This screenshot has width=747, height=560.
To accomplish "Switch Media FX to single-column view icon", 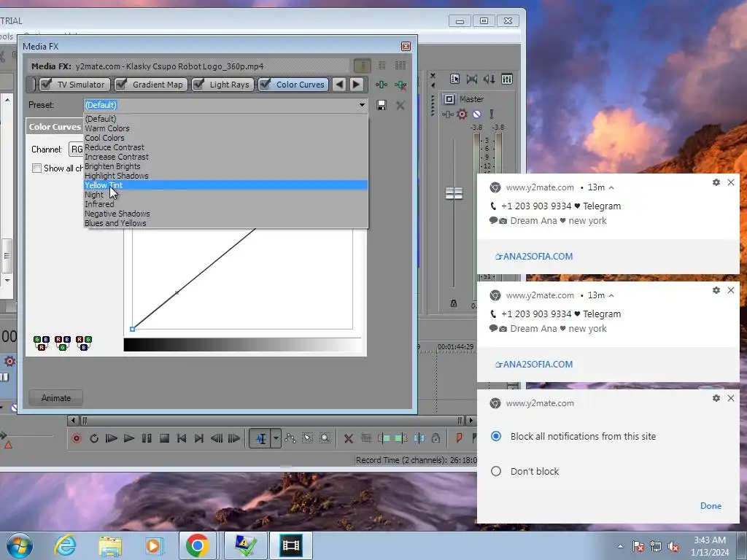I will tap(363, 66).
